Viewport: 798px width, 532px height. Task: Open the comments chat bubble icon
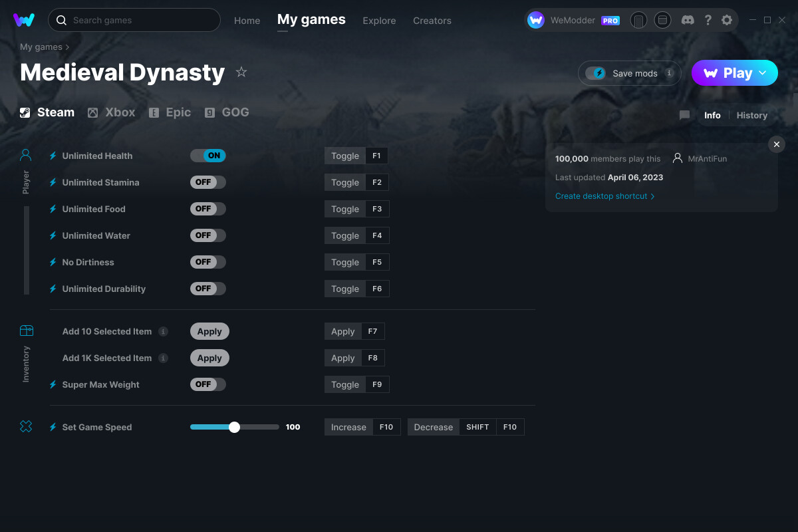click(684, 115)
